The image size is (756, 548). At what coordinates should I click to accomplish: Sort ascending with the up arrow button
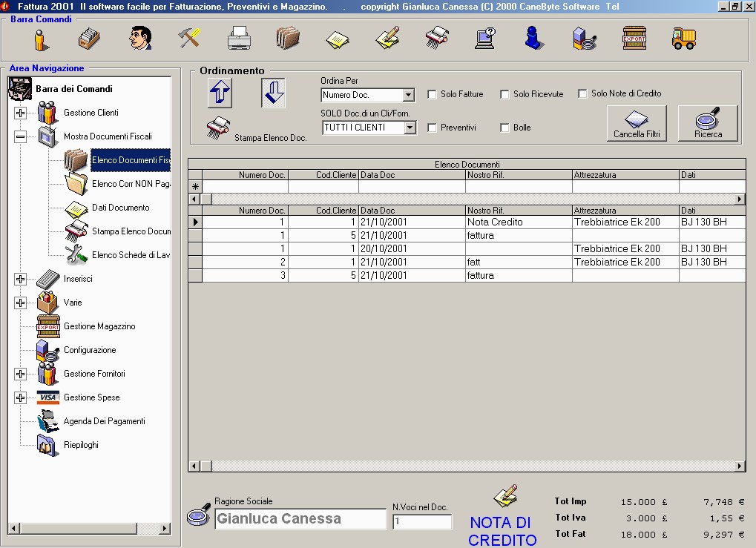coord(220,92)
